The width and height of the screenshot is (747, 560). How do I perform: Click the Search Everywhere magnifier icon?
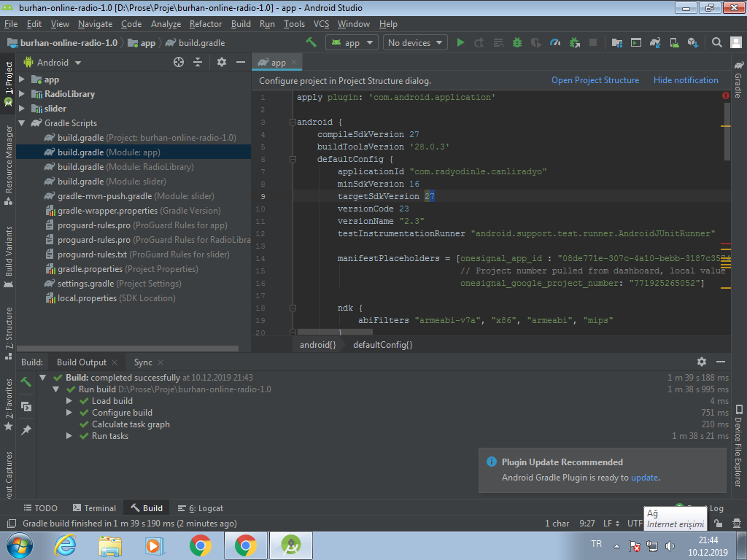(716, 42)
